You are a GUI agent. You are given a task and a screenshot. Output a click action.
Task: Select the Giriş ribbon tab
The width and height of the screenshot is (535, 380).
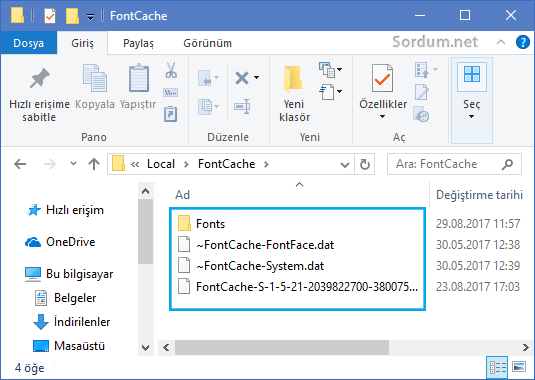tap(82, 43)
